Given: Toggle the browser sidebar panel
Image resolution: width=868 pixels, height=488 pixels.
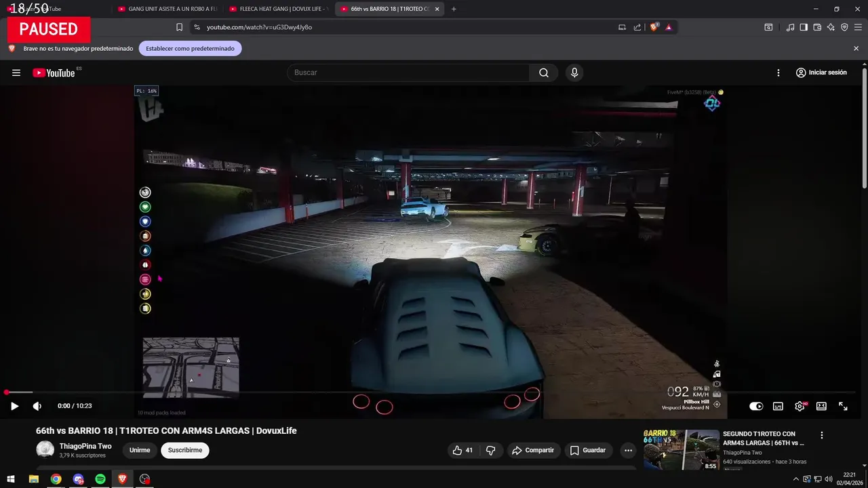Looking at the screenshot, I should (804, 27).
